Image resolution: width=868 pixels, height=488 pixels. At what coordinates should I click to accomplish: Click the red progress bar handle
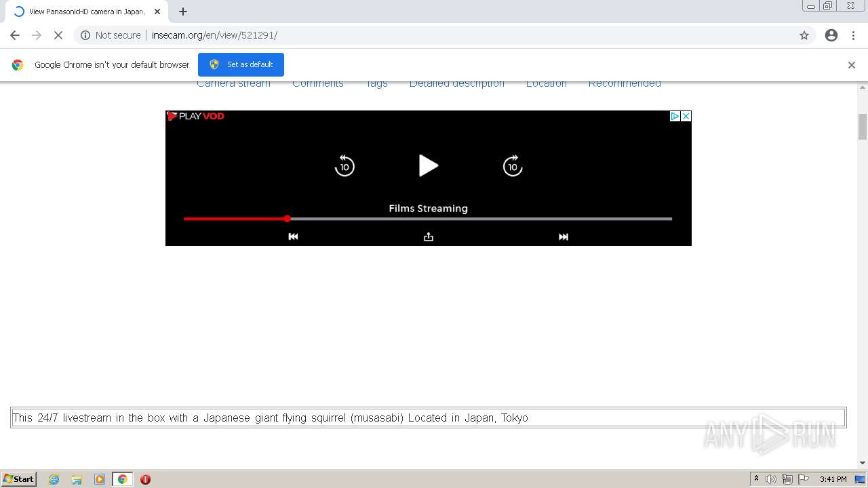point(288,218)
